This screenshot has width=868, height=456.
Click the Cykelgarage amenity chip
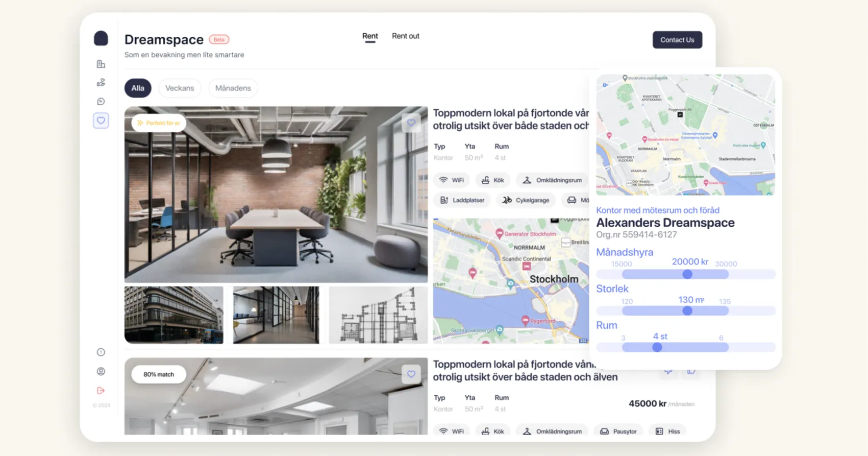pos(526,200)
